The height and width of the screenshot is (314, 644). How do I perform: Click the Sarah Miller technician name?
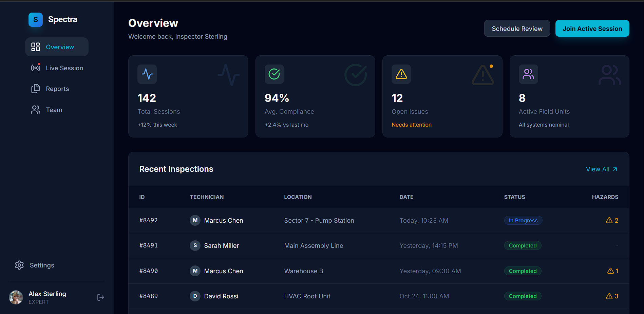tap(222, 245)
